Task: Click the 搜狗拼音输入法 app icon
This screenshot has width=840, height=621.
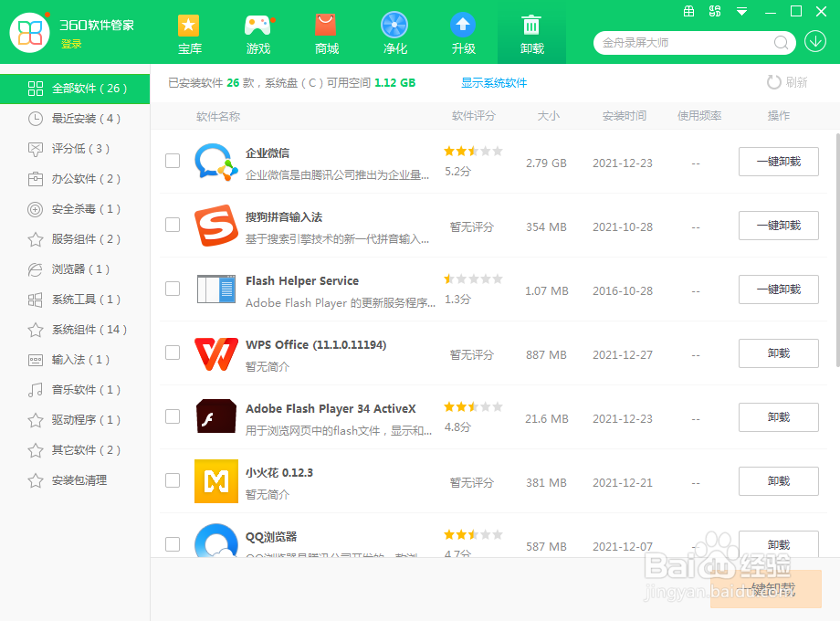Action: [x=215, y=226]
